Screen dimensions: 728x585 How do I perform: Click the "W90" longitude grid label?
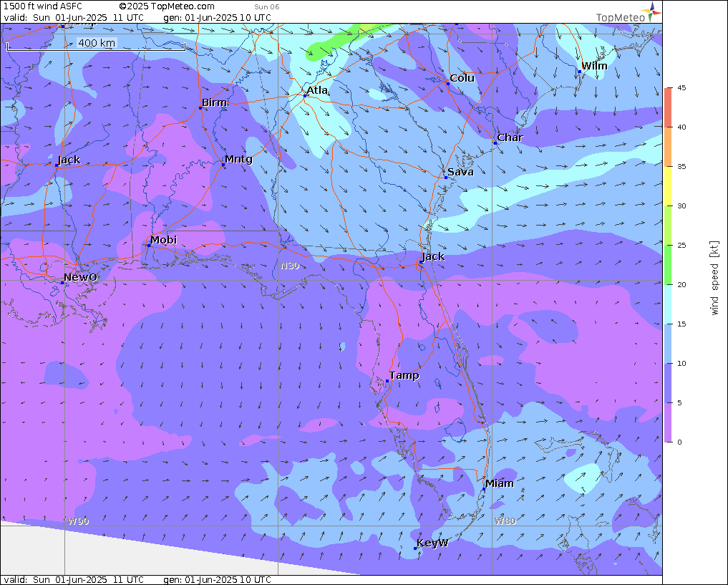click(x=78, y=521)
